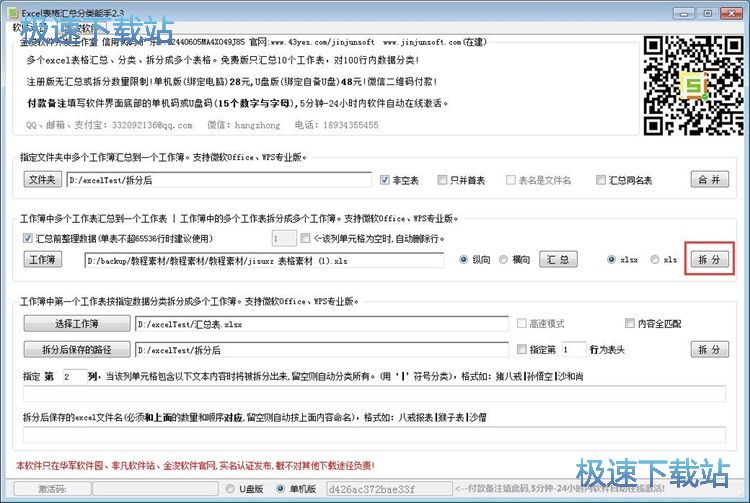Click the 工作簿 workbook button
750x503 pixels.
(x=43, y=259)
